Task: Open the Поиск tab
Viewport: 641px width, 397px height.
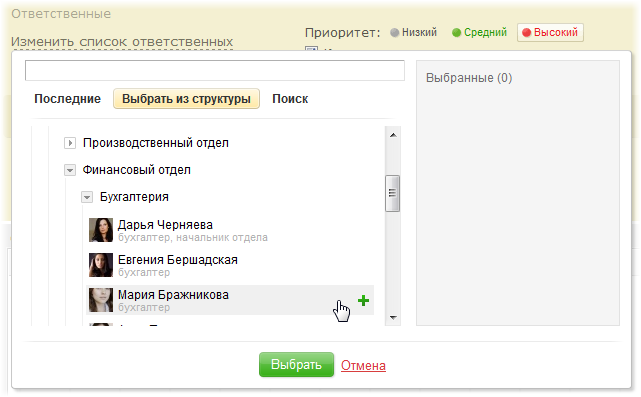Action: point(290,99)
